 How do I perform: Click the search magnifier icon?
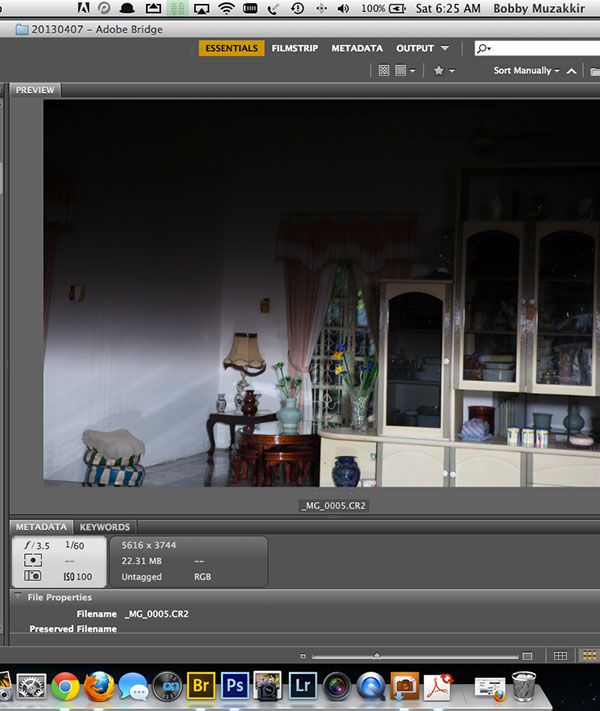484,48
